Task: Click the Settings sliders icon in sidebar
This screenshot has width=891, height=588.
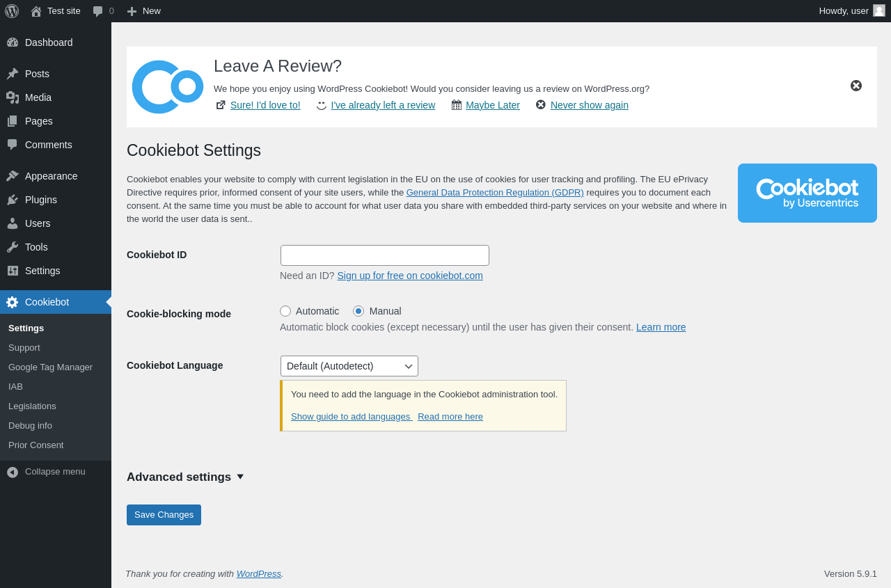Action: 13,271
